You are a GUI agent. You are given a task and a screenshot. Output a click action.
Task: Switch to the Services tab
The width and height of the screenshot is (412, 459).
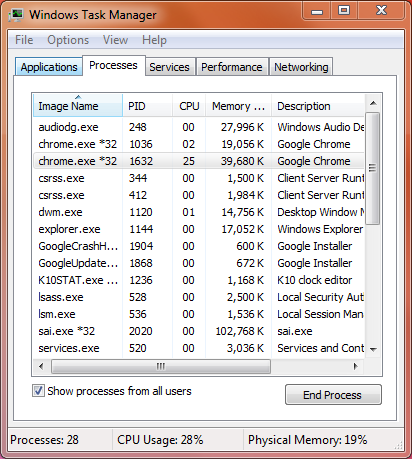tap(169, 67)
